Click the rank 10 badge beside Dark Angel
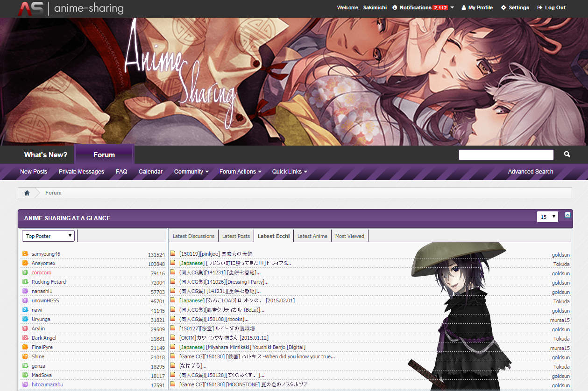 click(x=25, y=338)
